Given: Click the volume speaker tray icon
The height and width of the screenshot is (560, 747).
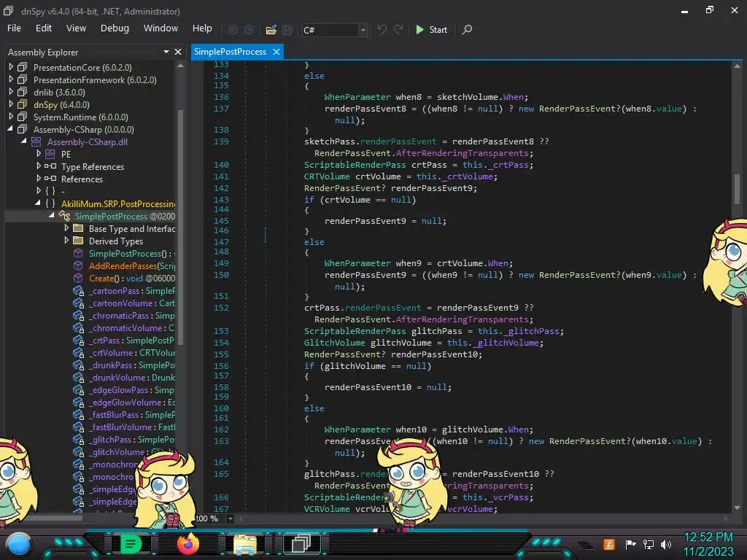Looking at the screenshot, I should point(666,544).
